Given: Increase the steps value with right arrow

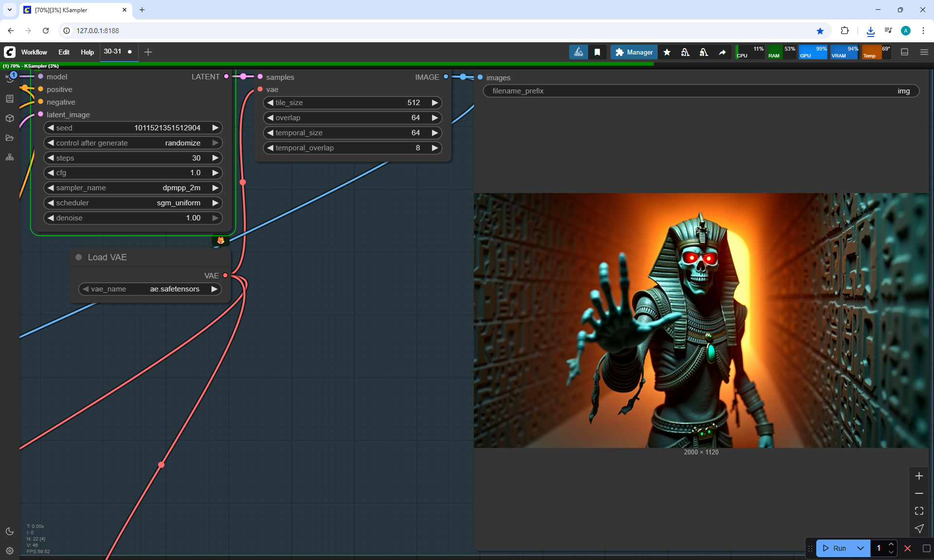Looking at the screenshot, I should pos(215,158).
